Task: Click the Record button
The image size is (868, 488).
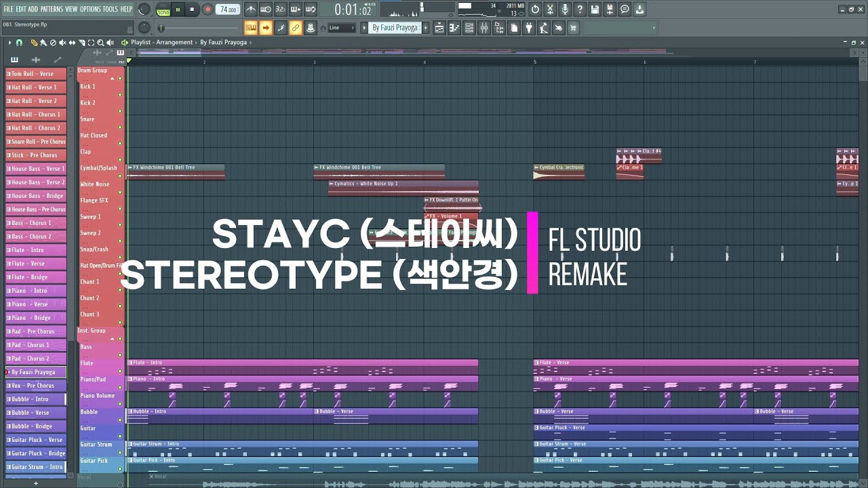Action: pos(208,9)
